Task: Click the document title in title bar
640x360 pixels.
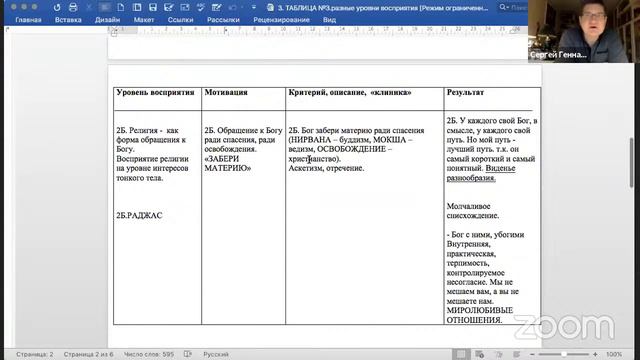Action: coord(383,8)
